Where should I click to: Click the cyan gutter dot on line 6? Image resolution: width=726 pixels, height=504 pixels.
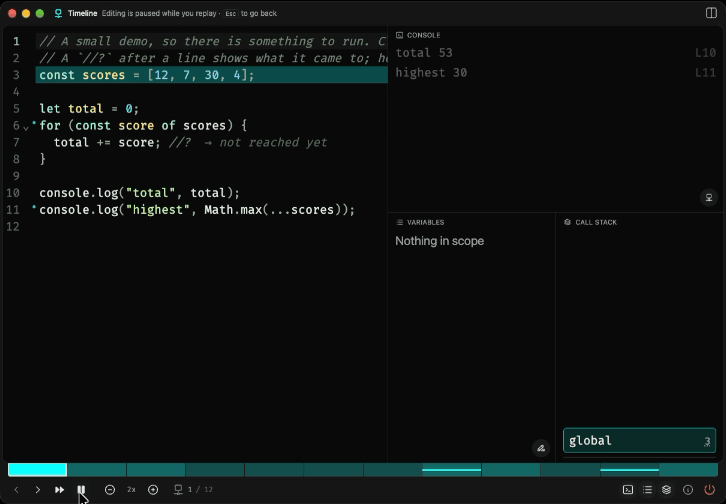[34, 123]
